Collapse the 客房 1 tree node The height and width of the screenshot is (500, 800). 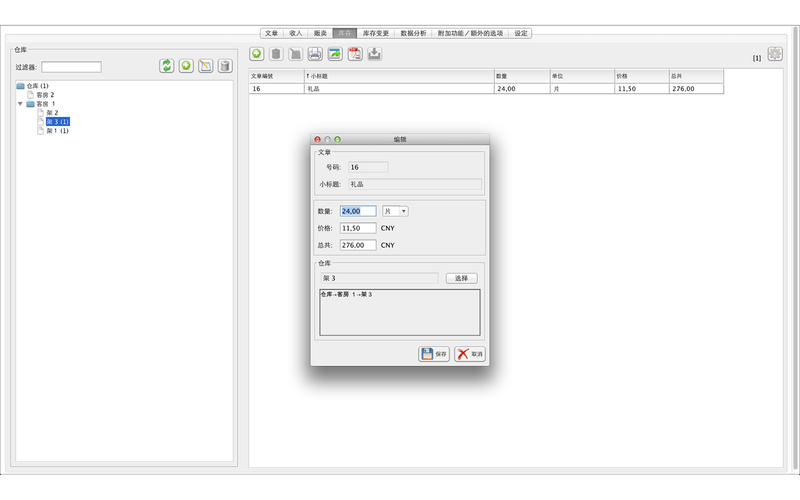coord(20,104)
